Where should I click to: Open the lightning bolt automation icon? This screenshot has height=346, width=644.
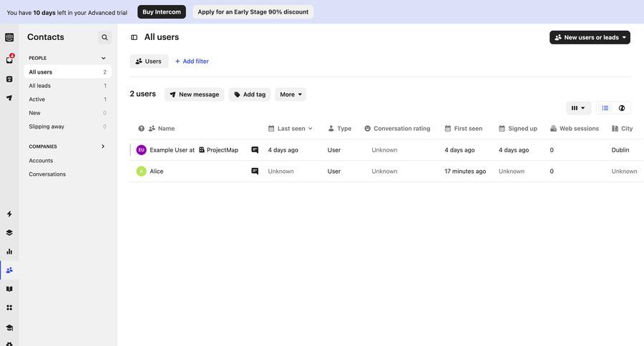(9, 214)
